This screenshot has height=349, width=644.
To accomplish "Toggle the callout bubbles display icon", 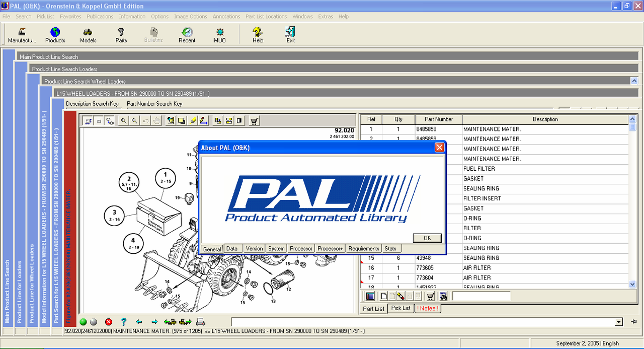I will pos(110,121).
